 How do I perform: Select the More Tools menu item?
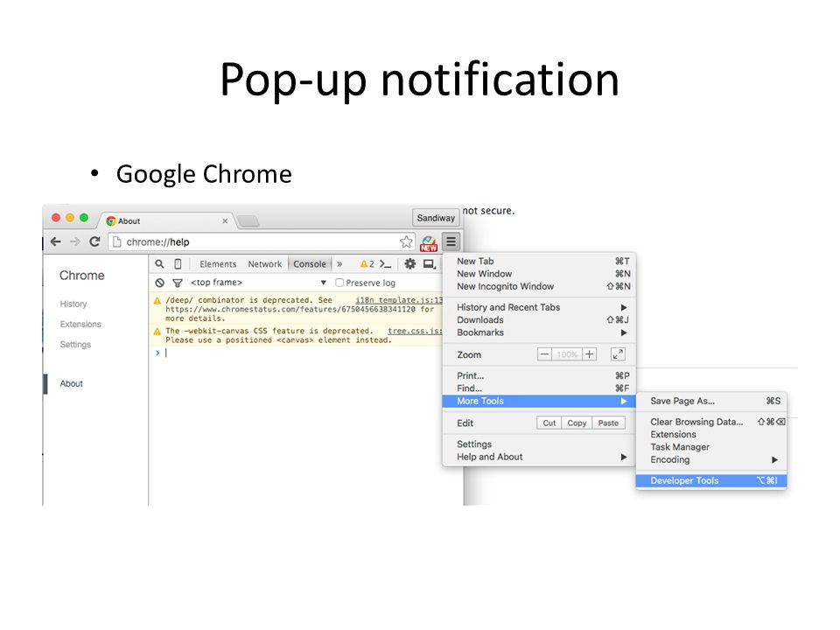click(539, 401)
